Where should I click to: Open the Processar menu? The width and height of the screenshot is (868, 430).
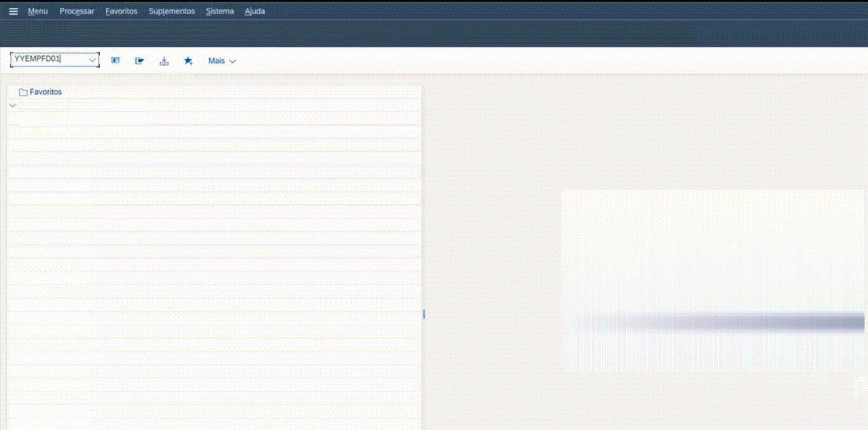[x=77, y=11]
